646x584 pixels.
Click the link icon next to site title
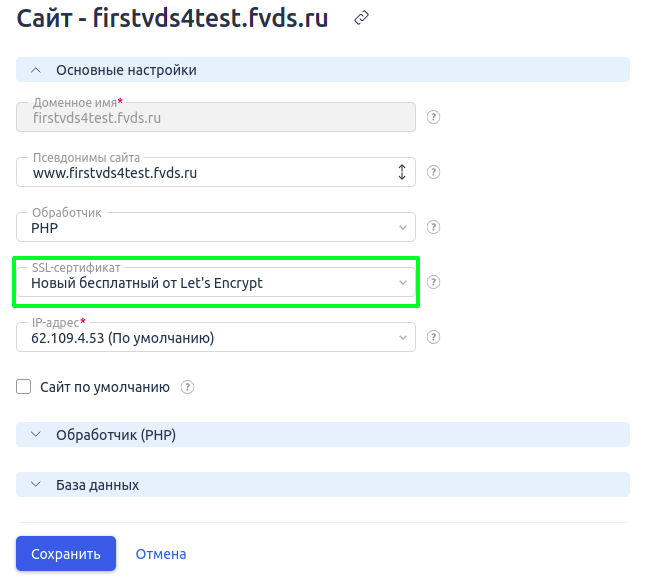(x=361, y=18)
